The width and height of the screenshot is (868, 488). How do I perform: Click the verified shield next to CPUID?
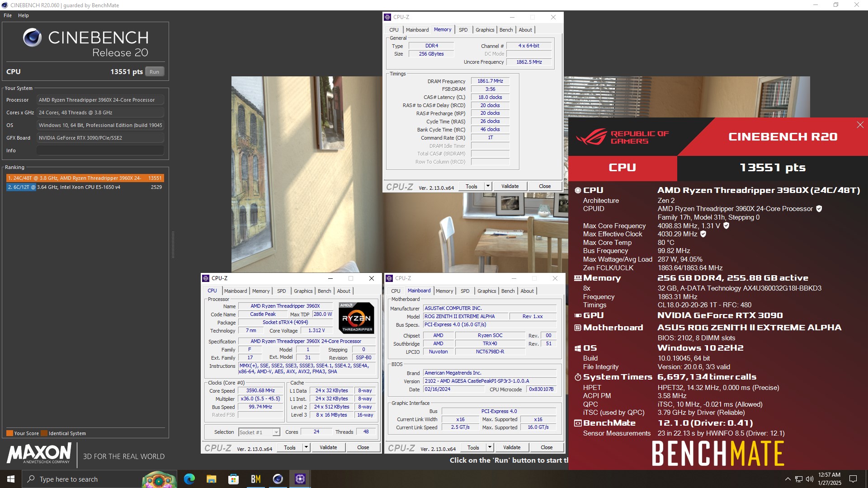(819, 209)
